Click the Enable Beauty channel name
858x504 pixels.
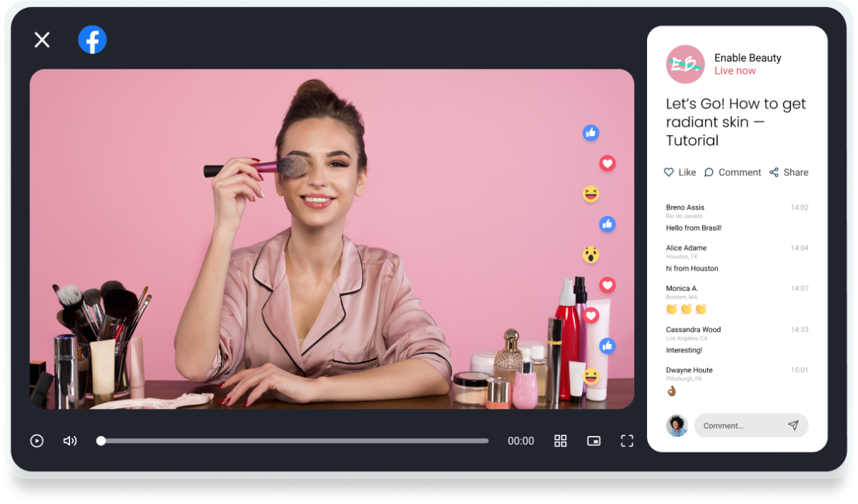[x=747, y=58]
